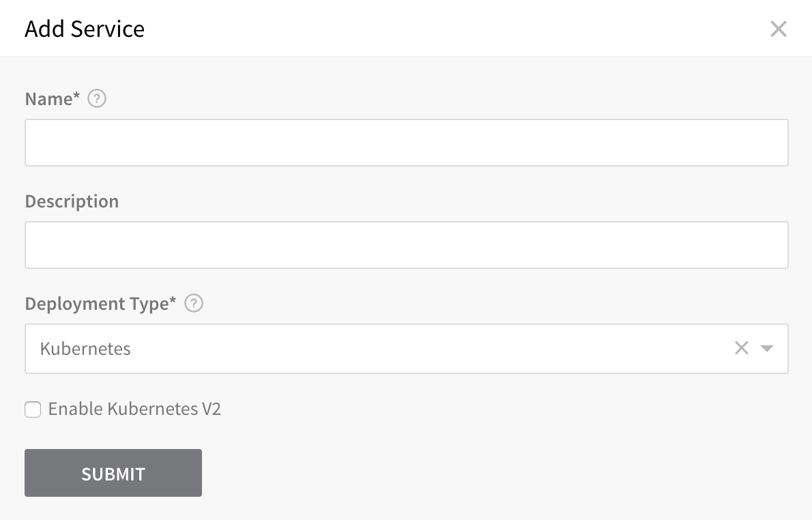Click the empty header bar beside Add Service
This screenshot has width=812, height=520.
(x=456, y=29)
